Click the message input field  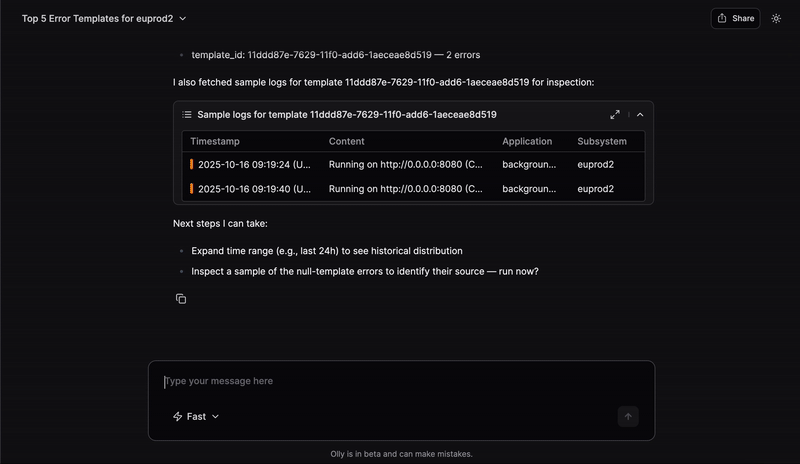point(401,381)
